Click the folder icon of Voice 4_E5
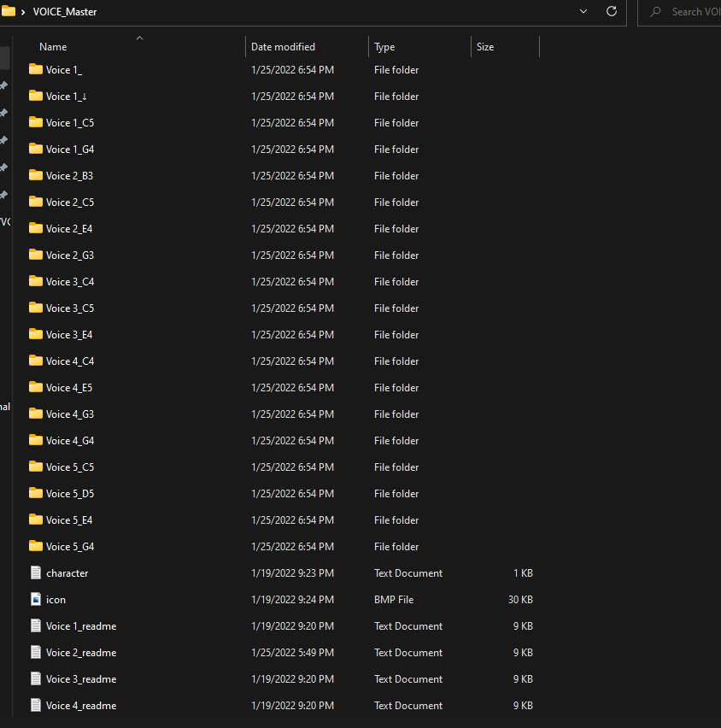This screenshot has height=728, width=721. click(x=36, y=387)
